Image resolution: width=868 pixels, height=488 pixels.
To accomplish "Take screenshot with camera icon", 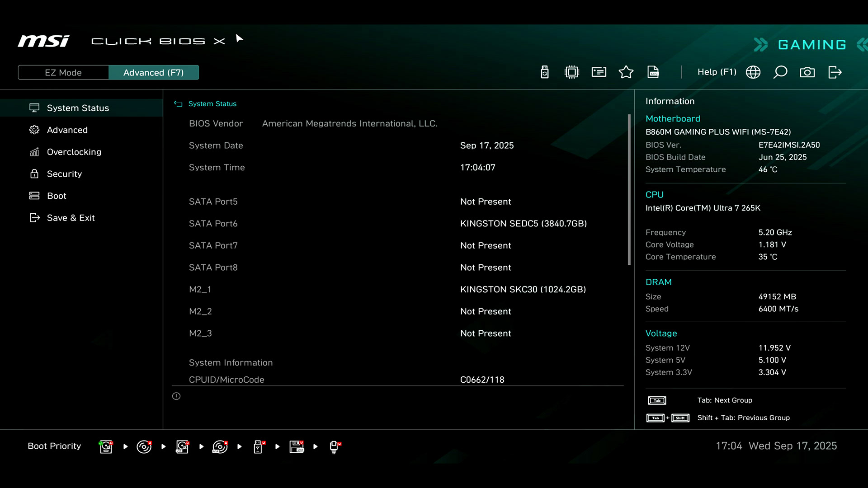I will click(807, 72).
